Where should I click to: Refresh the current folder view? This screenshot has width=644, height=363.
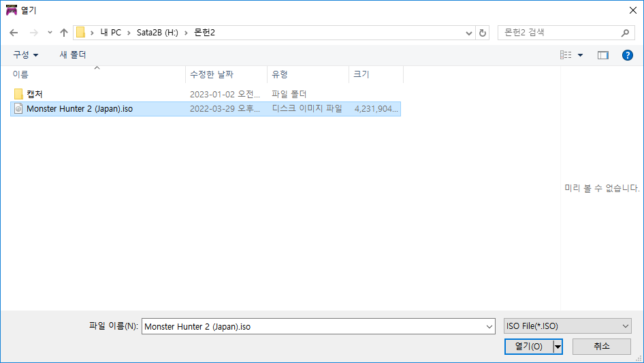tap(483, 33)
